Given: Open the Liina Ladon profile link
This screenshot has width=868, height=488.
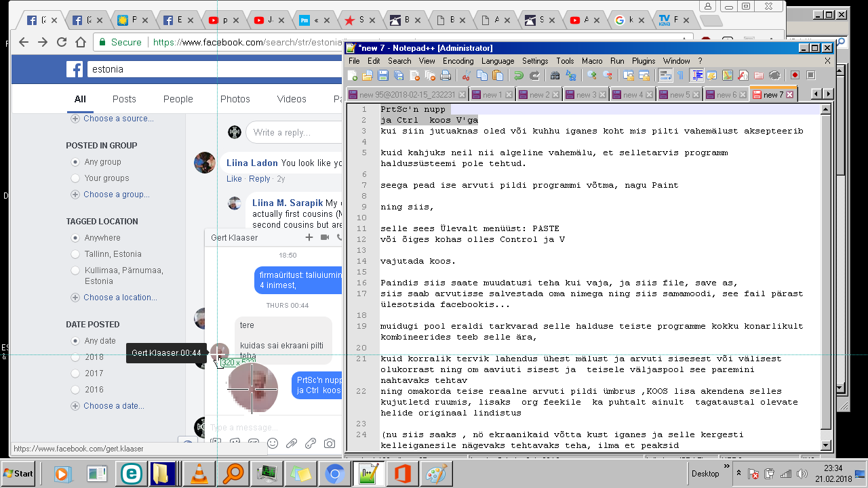Looking at the screenshot, I should [252, 163].
